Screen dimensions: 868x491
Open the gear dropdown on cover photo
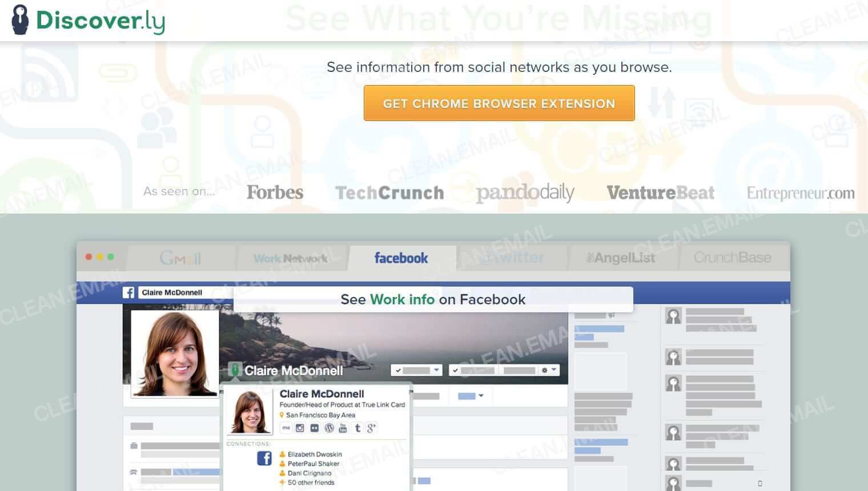click(x=548, y=370)
